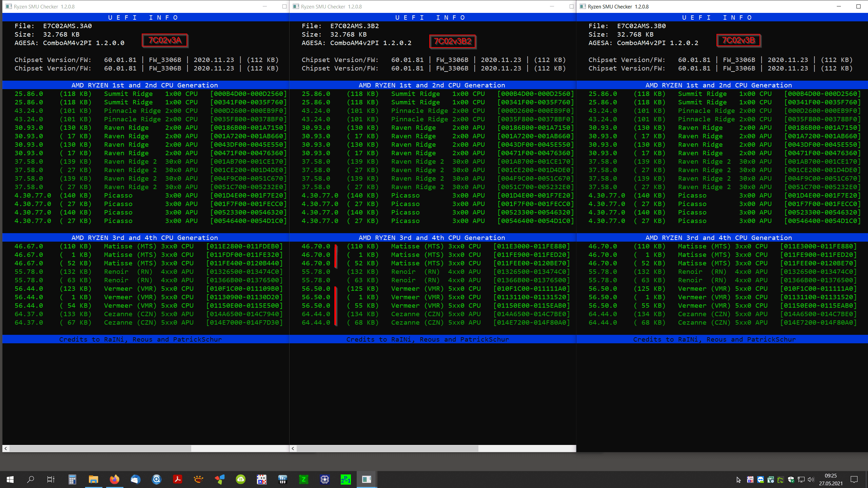
Task: Click address [011E2800-011FDEB0] in 3A0 window
Action: point(244,246)
